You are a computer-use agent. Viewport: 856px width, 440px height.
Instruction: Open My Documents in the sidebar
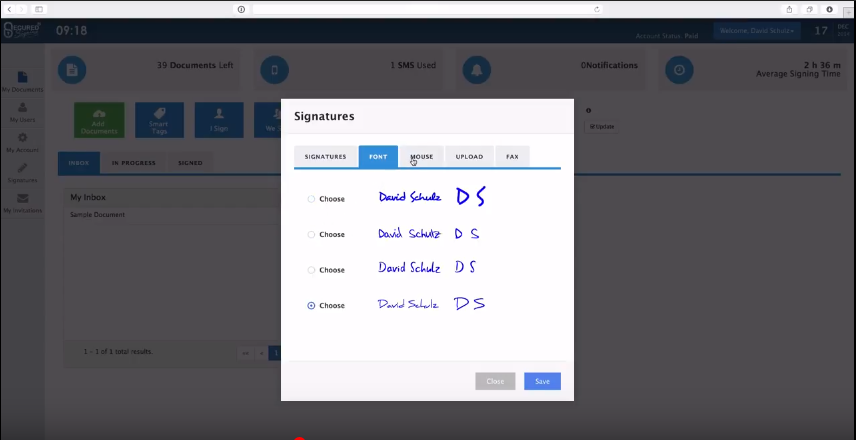point(22,77)
